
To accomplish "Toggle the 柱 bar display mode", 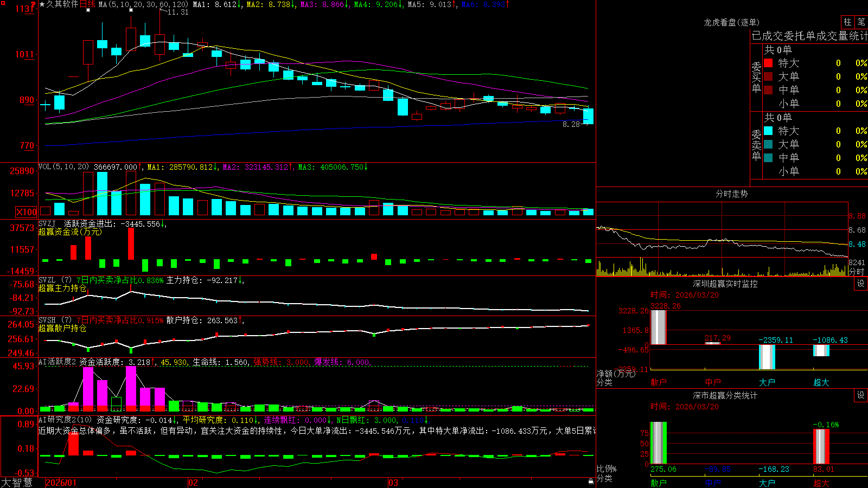I will [x=847, y=22].
